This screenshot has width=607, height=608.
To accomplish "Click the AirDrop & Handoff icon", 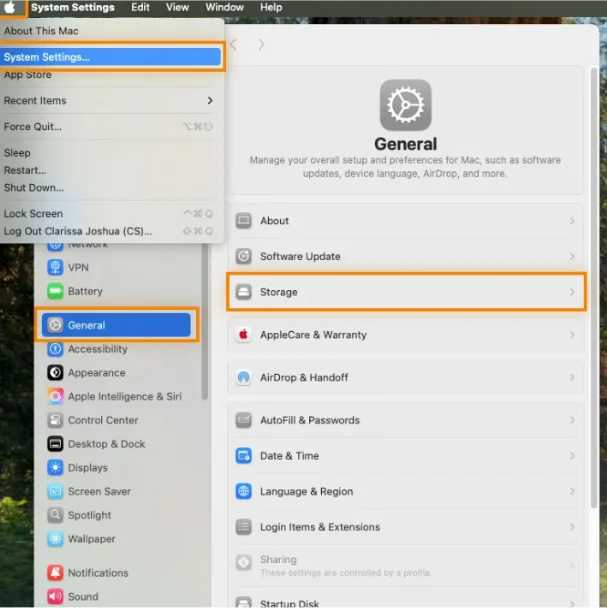I will (x=244, y=377).
